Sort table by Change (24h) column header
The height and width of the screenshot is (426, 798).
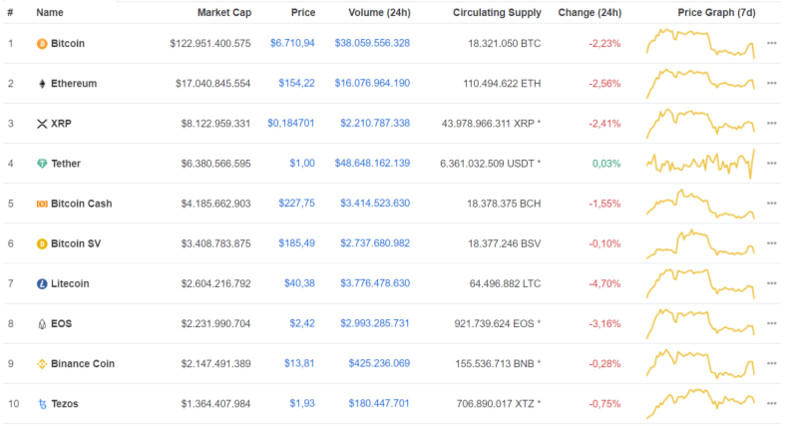click(x=589, y=13)
